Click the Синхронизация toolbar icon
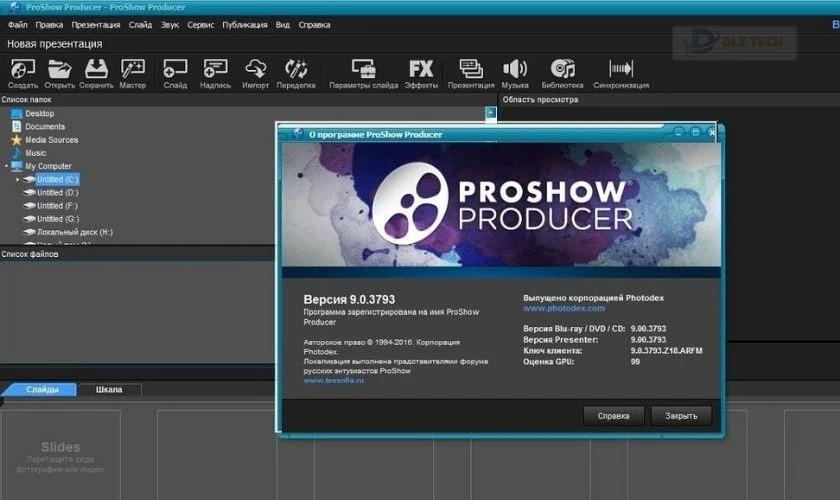The height and width of the screenshot is (500, 840). [x=621, y=73]
